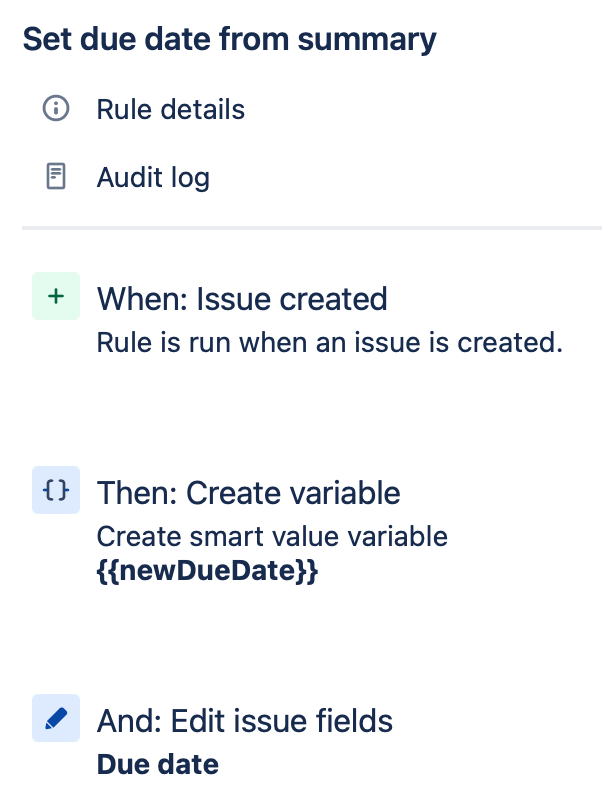The image size is (616, 804).
Task: Click the Due date field label
Action: tap(157, 764)
